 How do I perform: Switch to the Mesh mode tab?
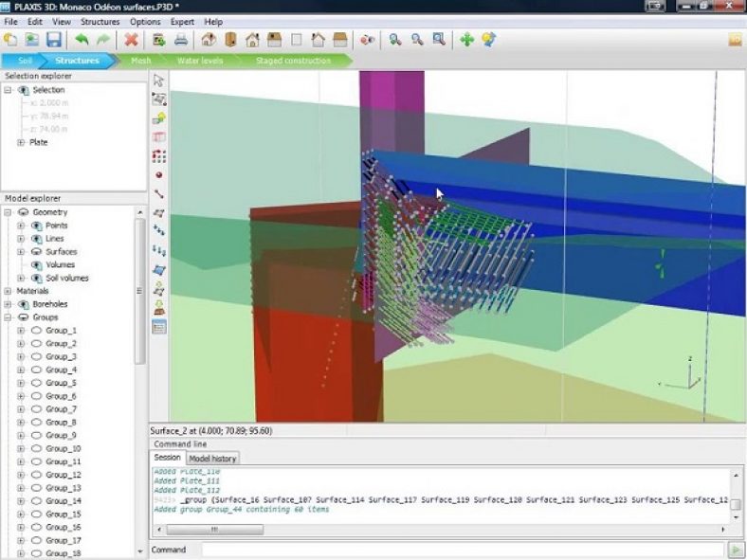tap(140, 61)
